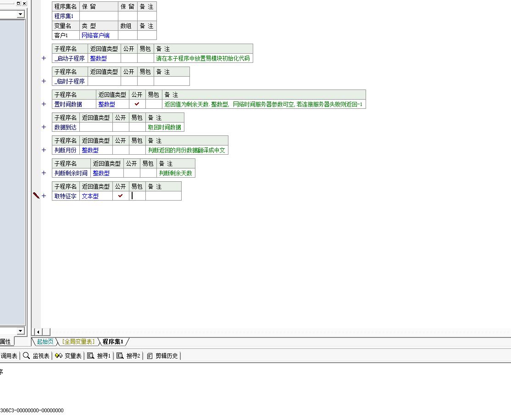Image resolution: width=511 pixels, height=420 pixels.
Task: Switch to the 搜寻1 search results tab
Action: pos(100,356)
